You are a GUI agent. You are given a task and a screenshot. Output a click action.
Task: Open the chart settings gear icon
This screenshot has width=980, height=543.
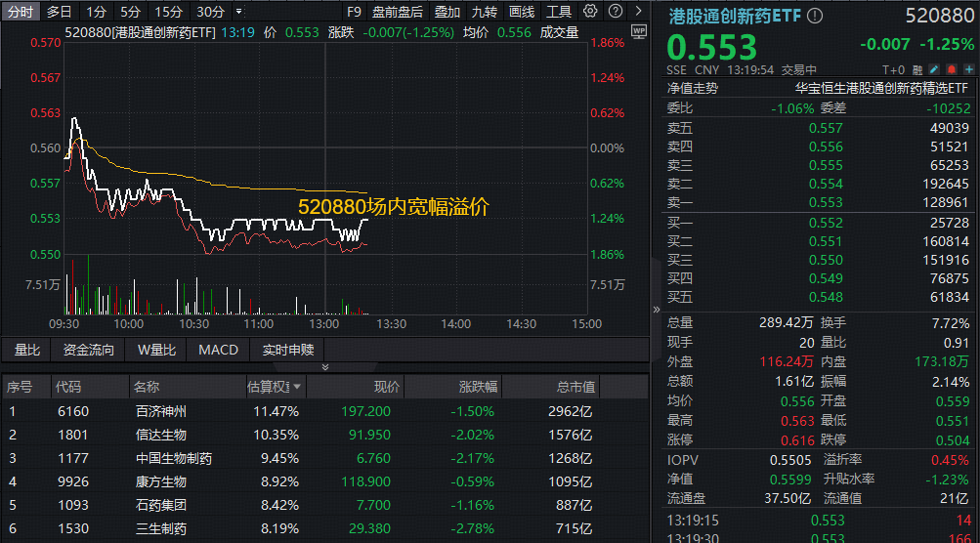click(590, 12)
